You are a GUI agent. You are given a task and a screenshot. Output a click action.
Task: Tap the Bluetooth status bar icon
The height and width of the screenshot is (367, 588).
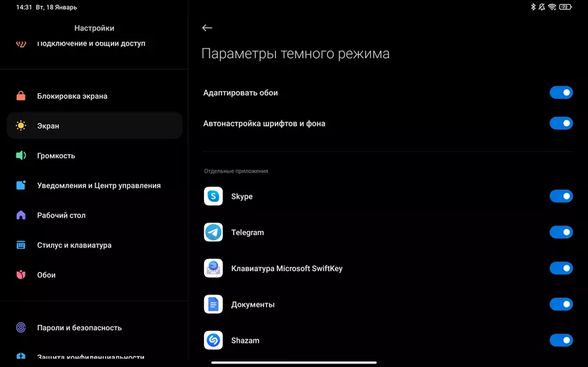tap(533, 7)
